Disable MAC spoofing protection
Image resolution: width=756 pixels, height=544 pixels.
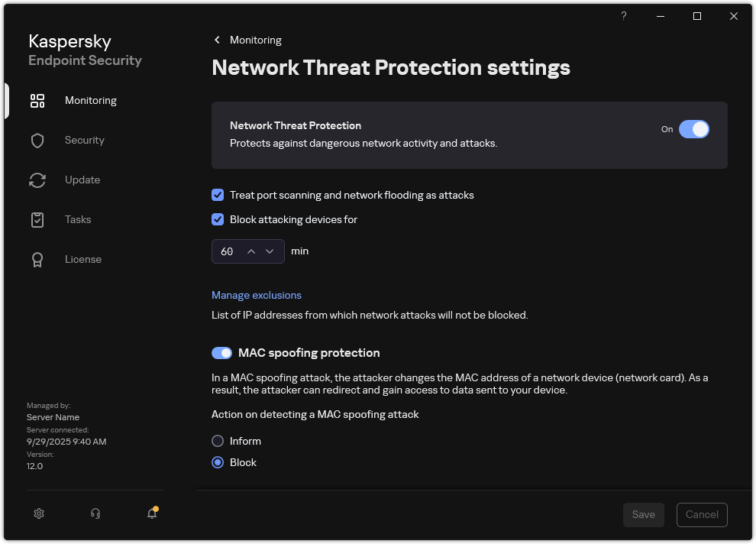(221, 352)
